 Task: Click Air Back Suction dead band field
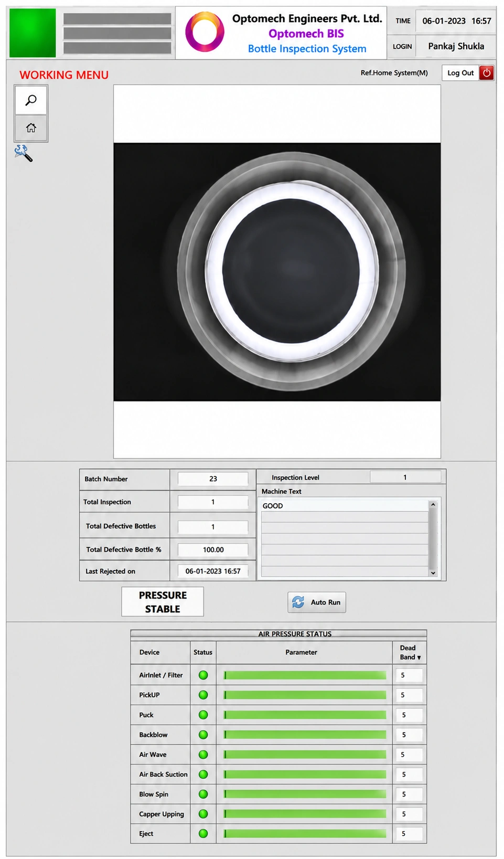[409, 775]
